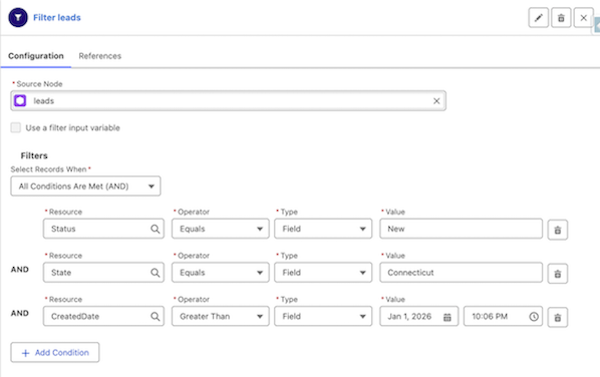The width and height of the screenshot is (600, 377).
Task: Switch to the References tab
Action: click(100, 56)
